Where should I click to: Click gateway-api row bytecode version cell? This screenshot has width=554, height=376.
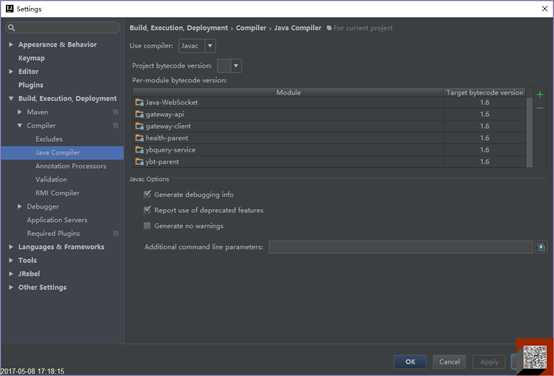[x=484, y=114]
